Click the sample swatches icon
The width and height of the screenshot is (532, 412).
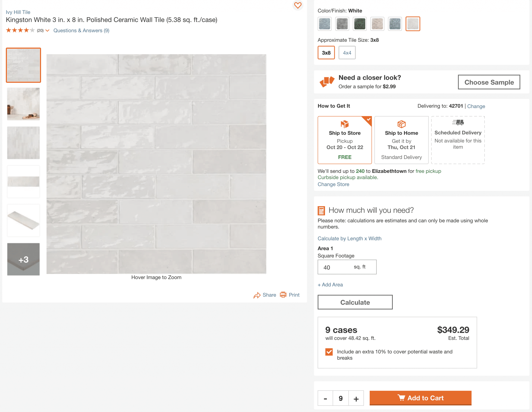pos(327,82)
